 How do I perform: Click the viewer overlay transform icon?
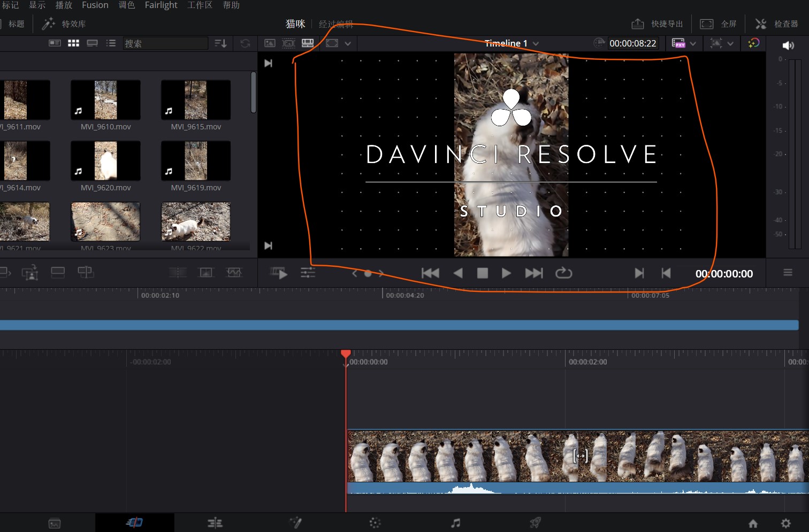click(x=716, y=43)
